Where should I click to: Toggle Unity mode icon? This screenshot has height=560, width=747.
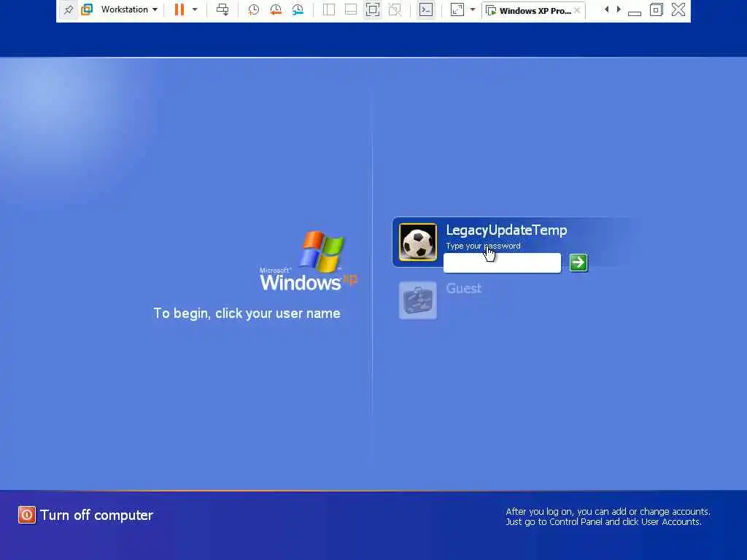[395, 9]
